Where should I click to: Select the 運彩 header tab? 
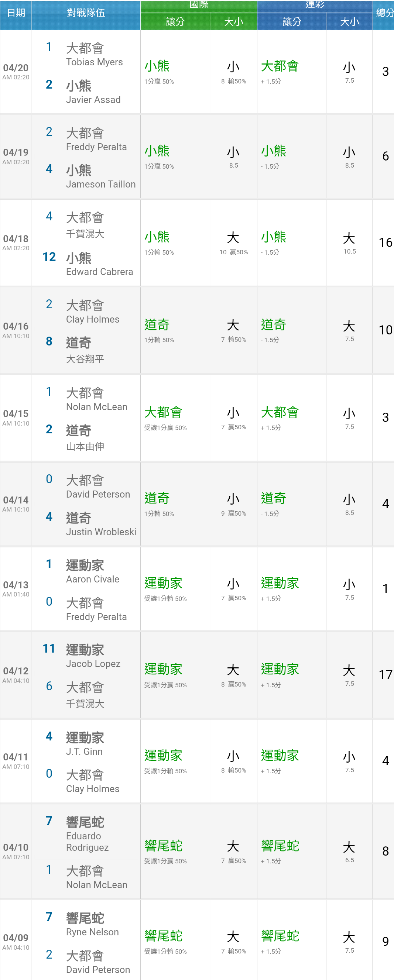coord(315,5)
